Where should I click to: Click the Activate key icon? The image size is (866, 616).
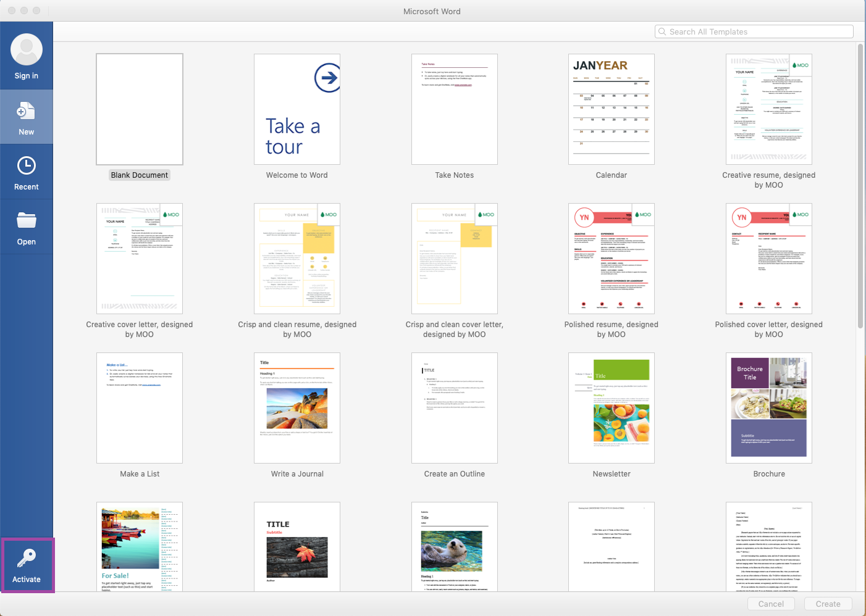pos(27,558)
